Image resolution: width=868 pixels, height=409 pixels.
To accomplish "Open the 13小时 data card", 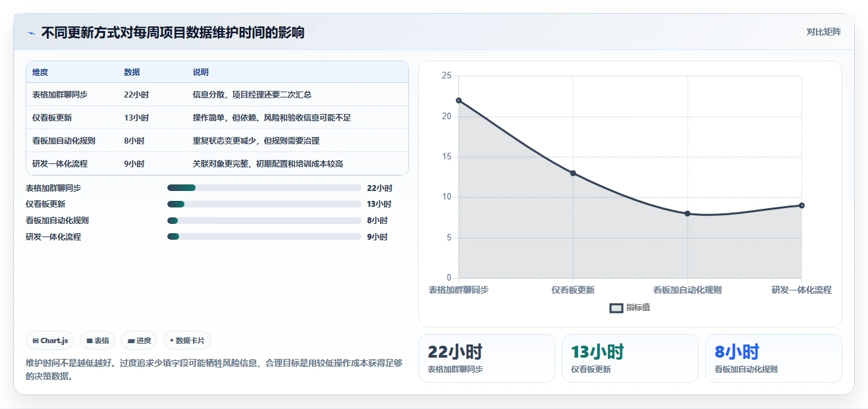I will tap(630, 358).
